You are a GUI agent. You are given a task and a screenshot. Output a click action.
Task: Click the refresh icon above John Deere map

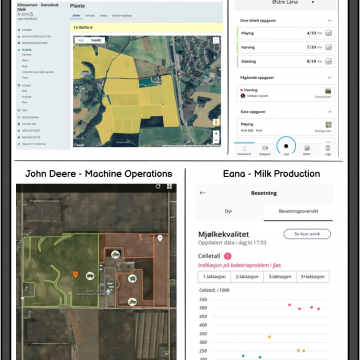158,187
